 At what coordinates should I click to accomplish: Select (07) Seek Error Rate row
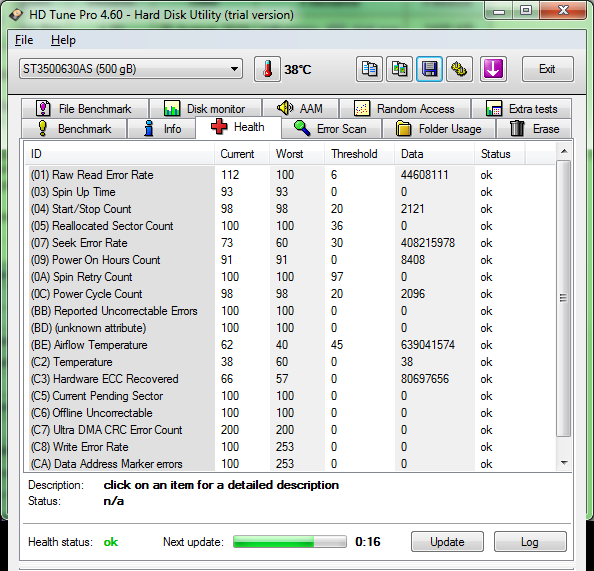point(290,243)
